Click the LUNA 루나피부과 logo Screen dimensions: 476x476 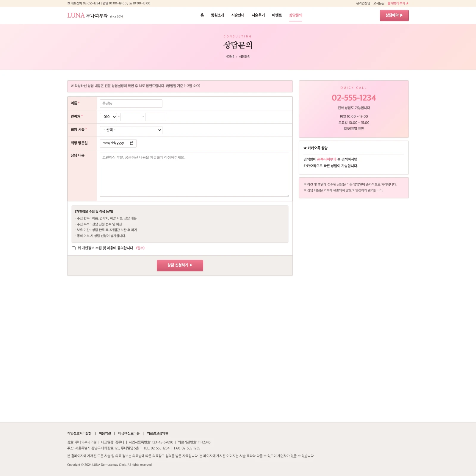point(95,15)
